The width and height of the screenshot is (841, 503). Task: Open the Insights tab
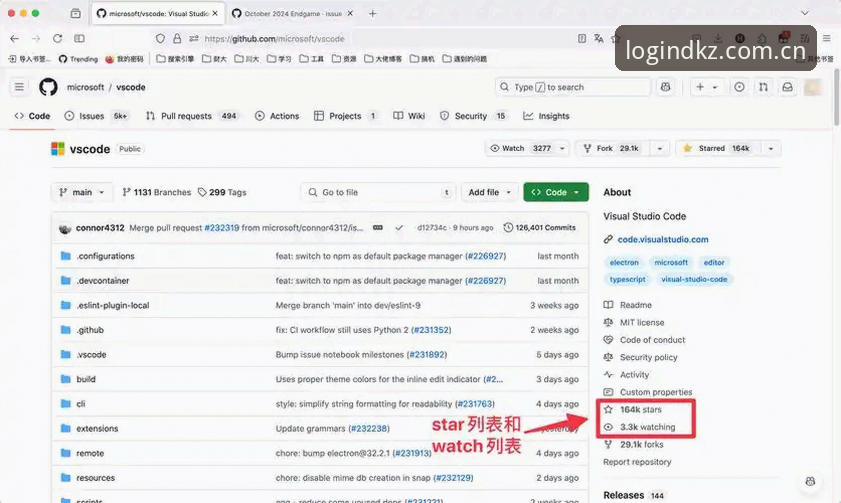coord(546,116)
